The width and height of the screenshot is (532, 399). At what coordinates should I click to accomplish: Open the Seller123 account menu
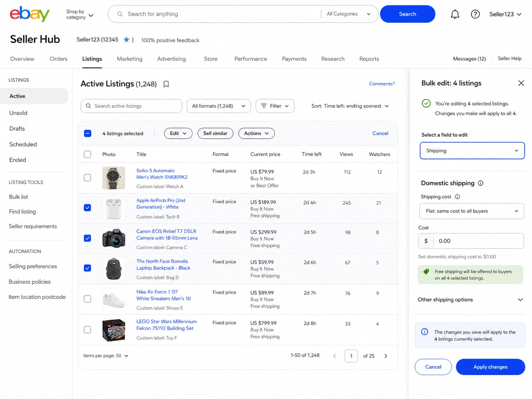(505, 14)
